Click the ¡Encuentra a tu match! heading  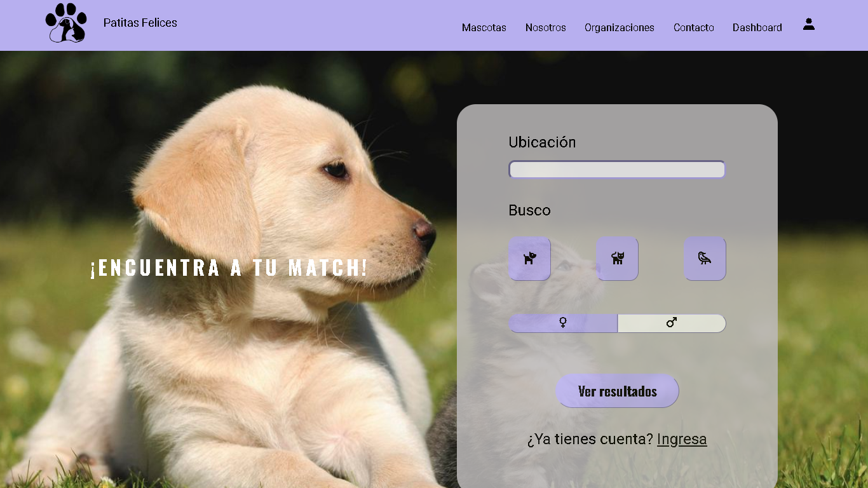pos(229,268)
